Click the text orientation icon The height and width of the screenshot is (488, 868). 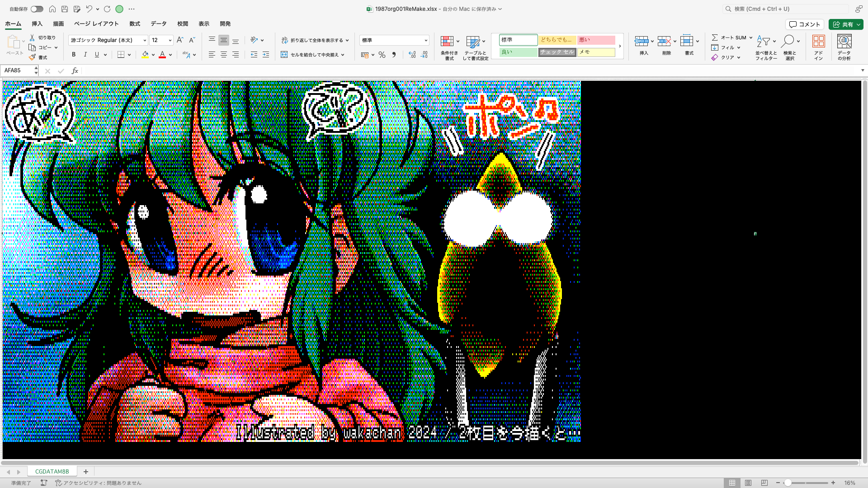point(254,40)
